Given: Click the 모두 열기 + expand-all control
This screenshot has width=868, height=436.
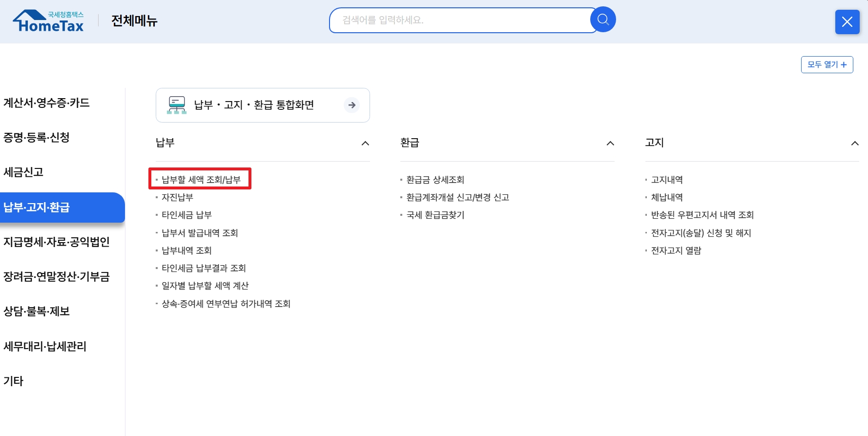Looking at the screenshot, I should pos(827,64).
